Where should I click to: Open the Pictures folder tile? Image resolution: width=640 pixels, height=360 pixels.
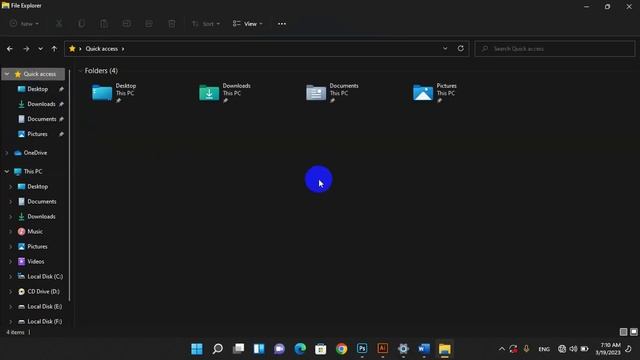pos(436,93)
